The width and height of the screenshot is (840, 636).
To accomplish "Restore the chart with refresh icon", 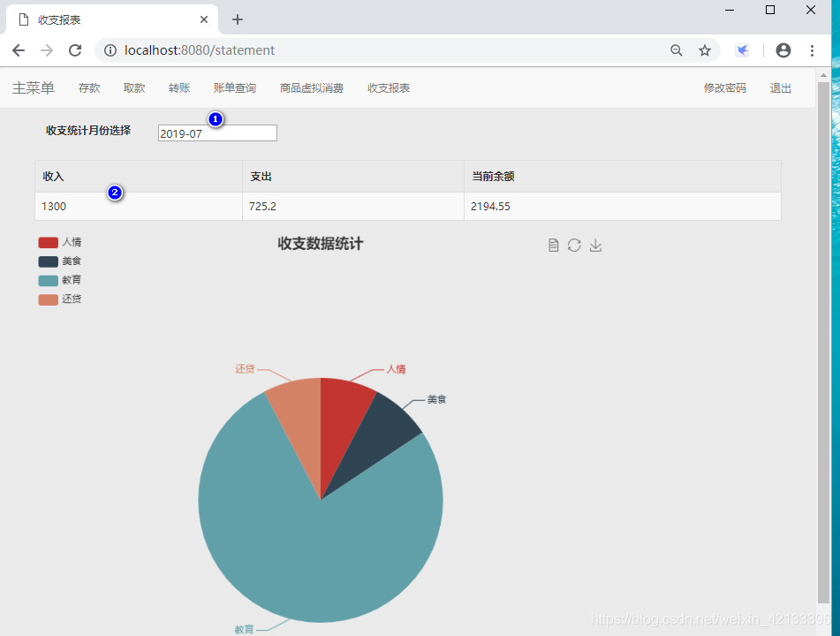I will coord(574,246).
